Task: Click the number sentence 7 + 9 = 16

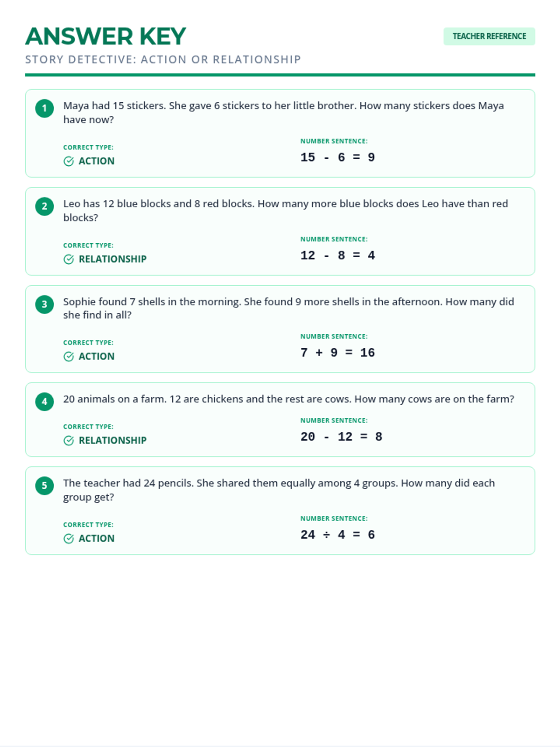Action: 337,352
